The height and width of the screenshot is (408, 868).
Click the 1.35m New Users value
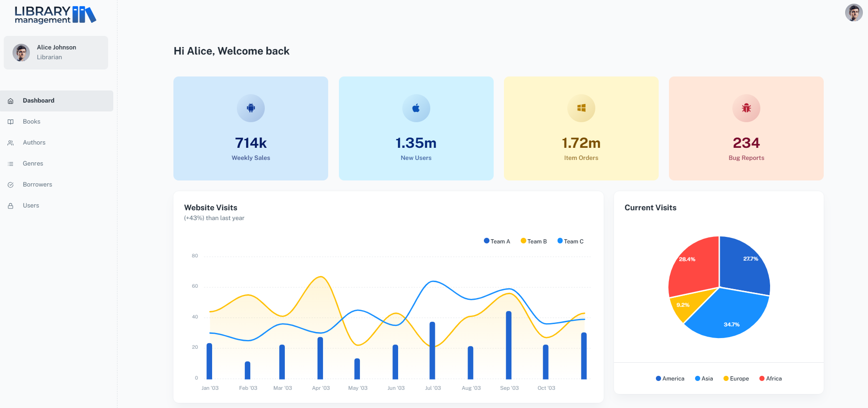tap(416, 143)
